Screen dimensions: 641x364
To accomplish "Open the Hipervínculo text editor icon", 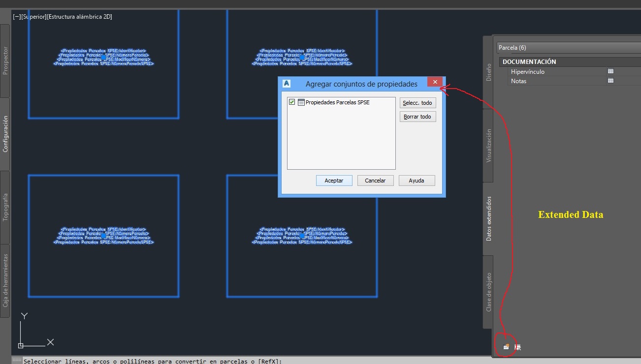I will pos(610,71).
